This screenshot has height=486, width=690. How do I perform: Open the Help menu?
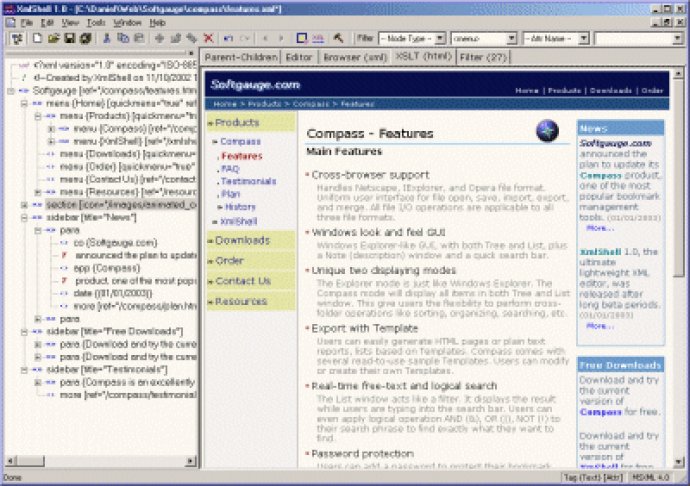pos(158,23)
